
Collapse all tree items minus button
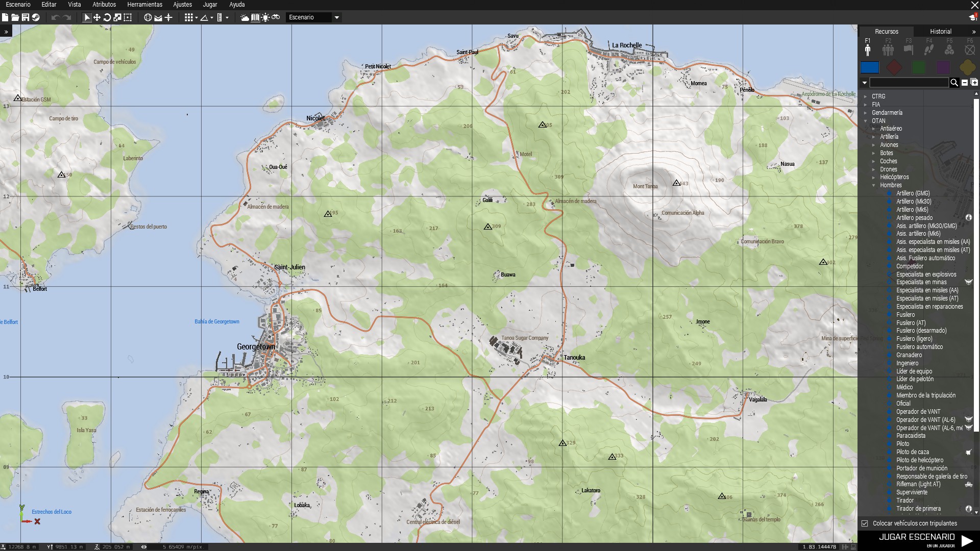[x=965, y=83]
